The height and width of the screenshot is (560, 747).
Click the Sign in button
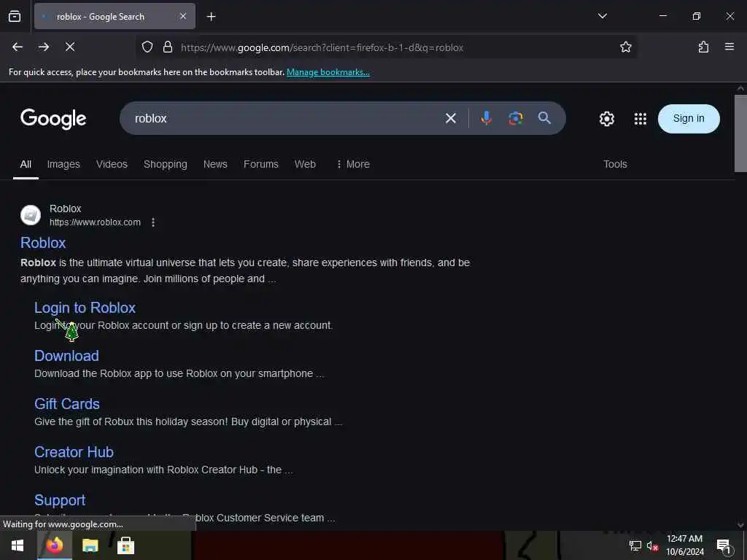(689, 119)
